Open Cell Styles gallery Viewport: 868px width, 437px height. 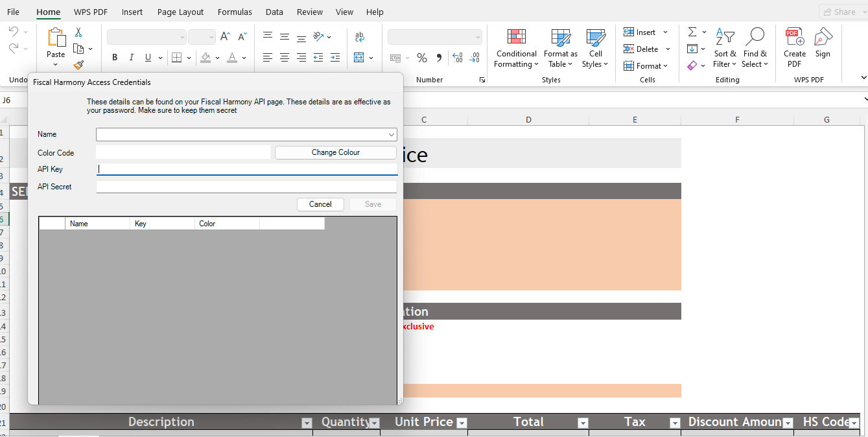[595, 48]
